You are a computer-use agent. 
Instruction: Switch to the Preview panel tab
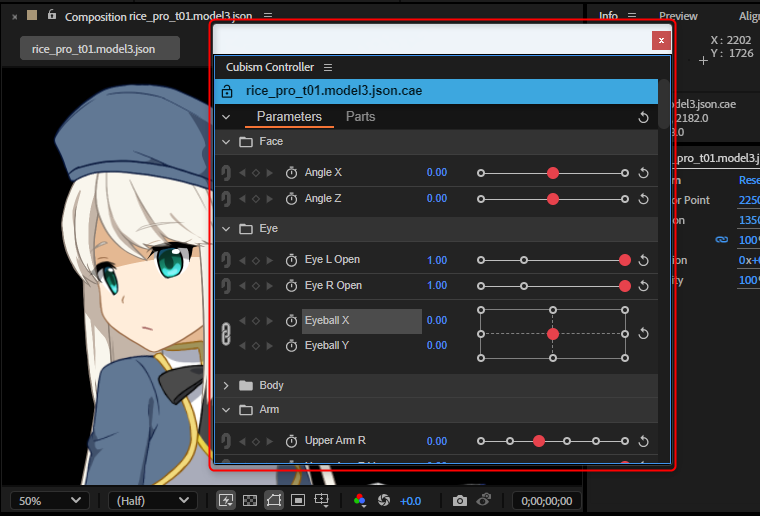[x=678, y=16]
